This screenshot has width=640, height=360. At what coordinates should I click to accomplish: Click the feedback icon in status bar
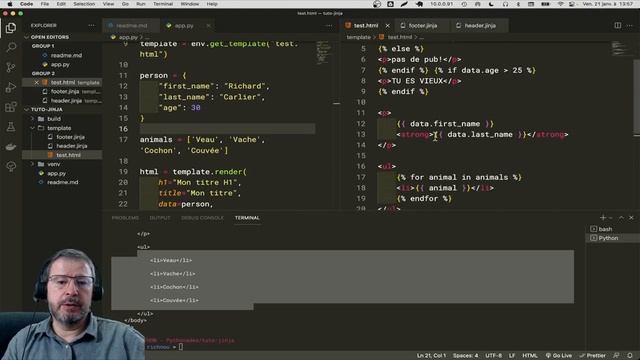click(616, 356)
